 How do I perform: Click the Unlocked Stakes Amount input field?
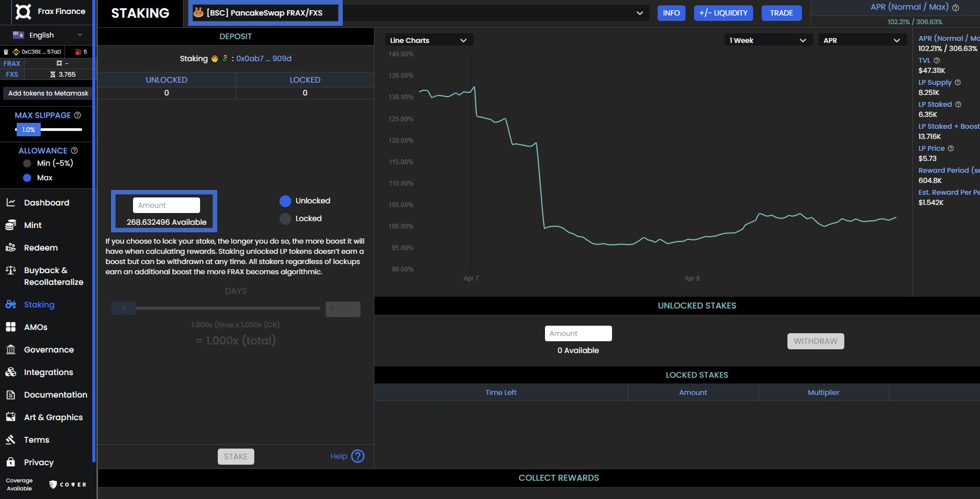(578, 333)
